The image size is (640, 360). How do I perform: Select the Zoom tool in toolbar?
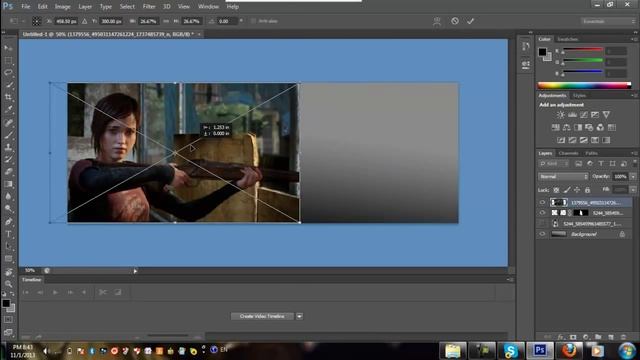click(x=8, y=283)
